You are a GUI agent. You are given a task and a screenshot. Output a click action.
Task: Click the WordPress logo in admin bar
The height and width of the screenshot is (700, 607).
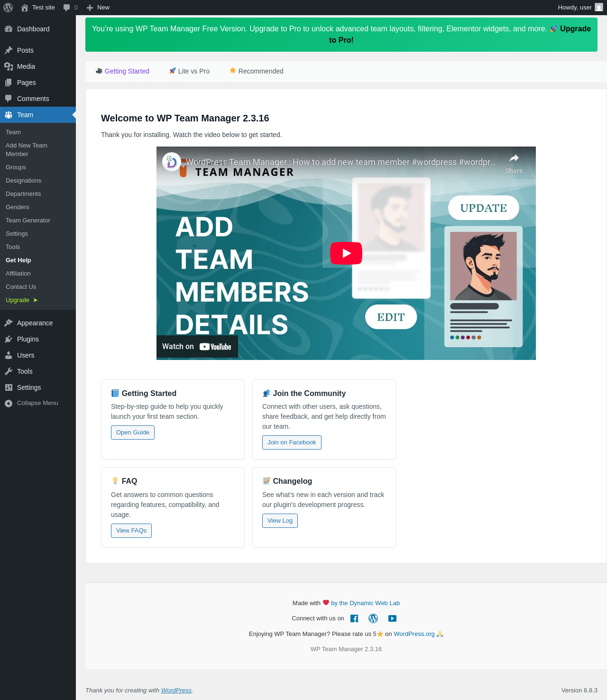8,8
